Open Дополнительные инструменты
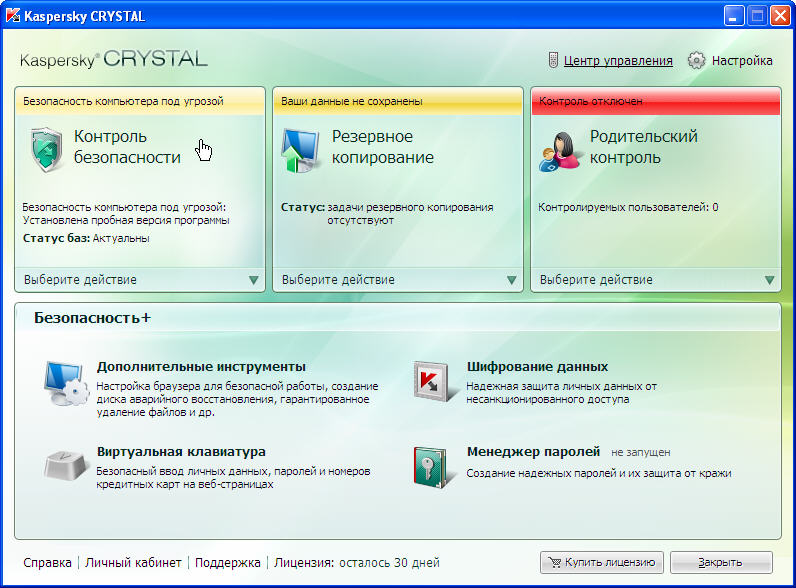Screen dimensions: 796x588 click(x=201, y=367)
